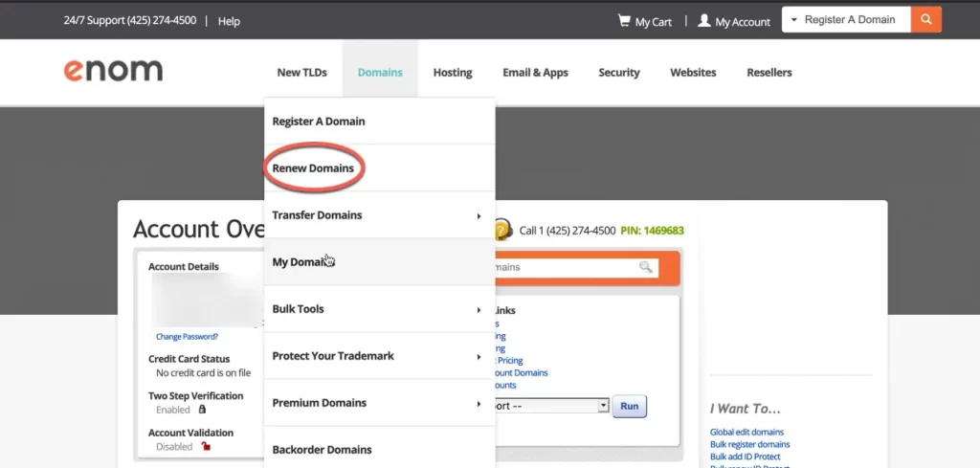
Task: Click the enom logo
Action: (x=113, y=71)
